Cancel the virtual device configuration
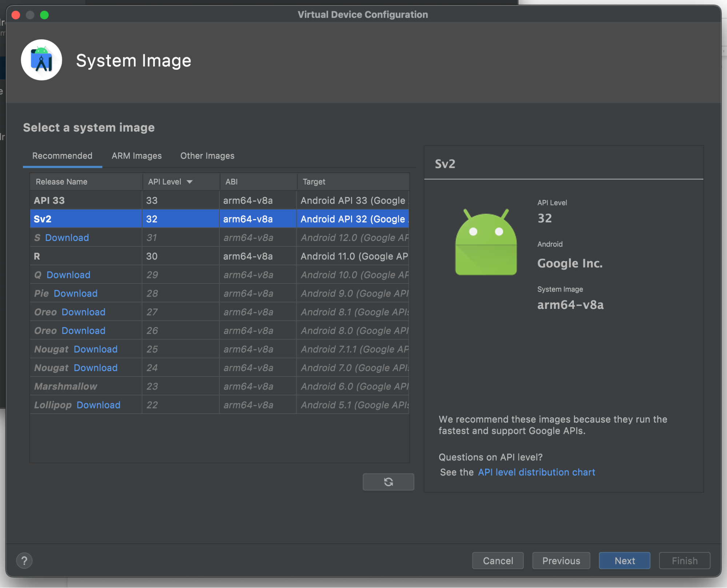Screen dimensions: 727x588 (498, 560)
